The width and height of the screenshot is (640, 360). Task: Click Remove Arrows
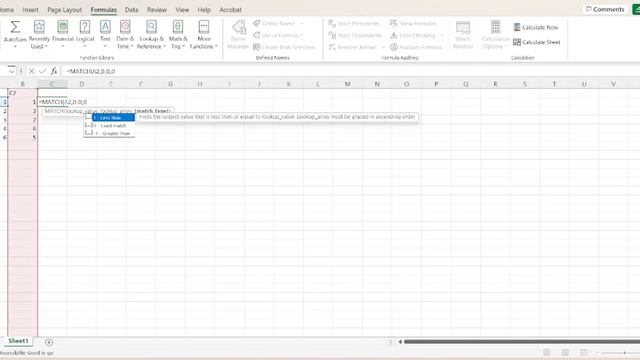coord(353,47)
